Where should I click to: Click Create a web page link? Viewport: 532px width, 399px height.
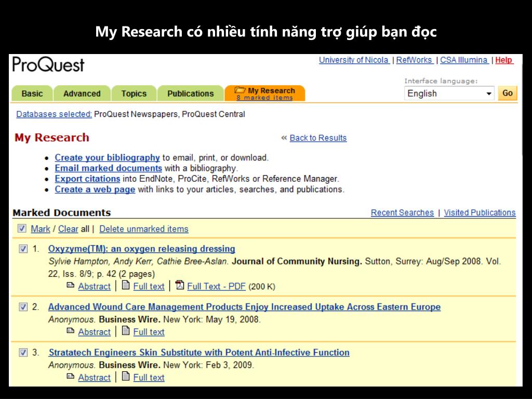point(95,189)
